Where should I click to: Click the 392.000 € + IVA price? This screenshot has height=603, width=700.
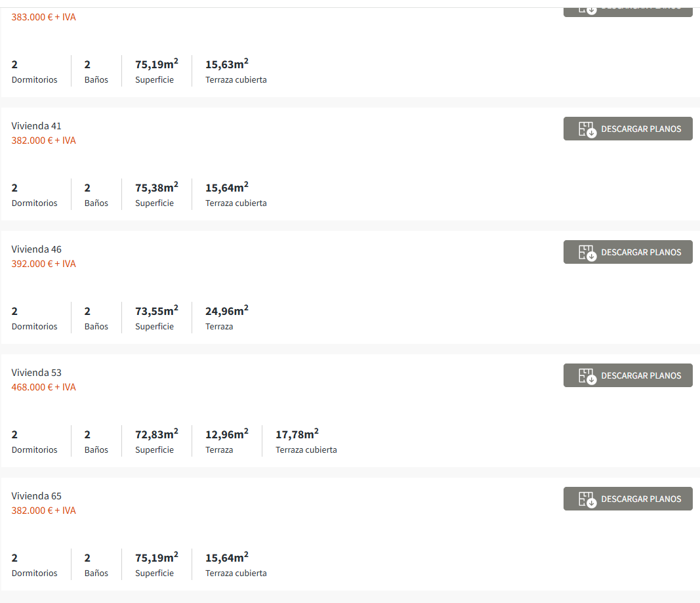[x=44, y=264]
